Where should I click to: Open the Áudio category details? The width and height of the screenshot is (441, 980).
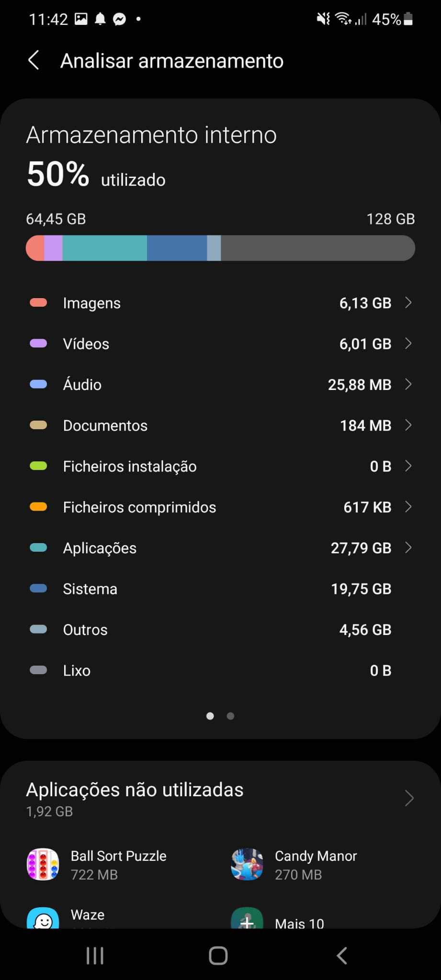coord(409,384)
